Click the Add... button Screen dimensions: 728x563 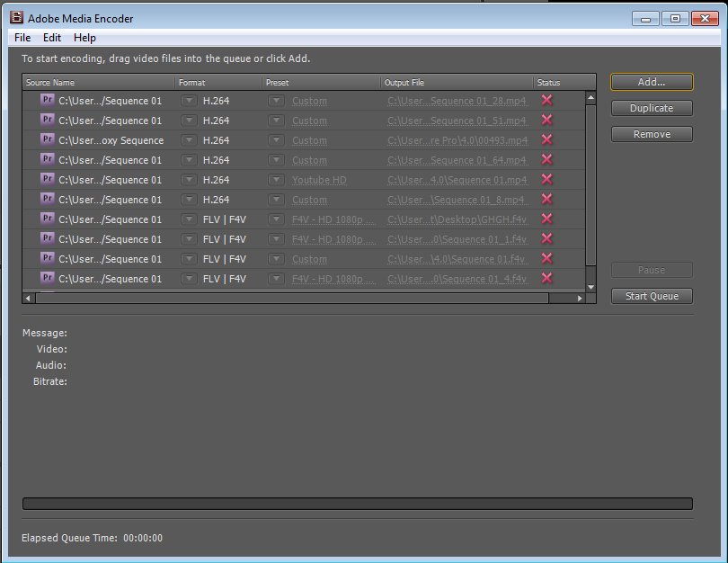[x=652, y=82]
